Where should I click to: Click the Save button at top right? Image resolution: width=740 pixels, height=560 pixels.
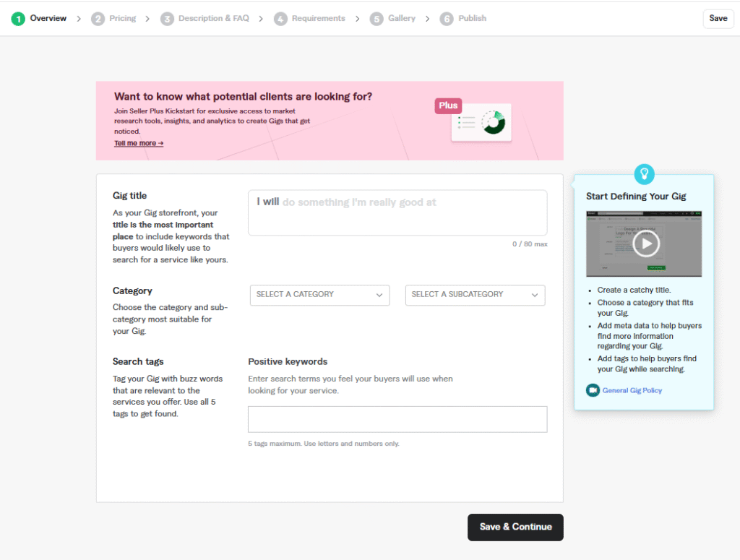(718, 19)
